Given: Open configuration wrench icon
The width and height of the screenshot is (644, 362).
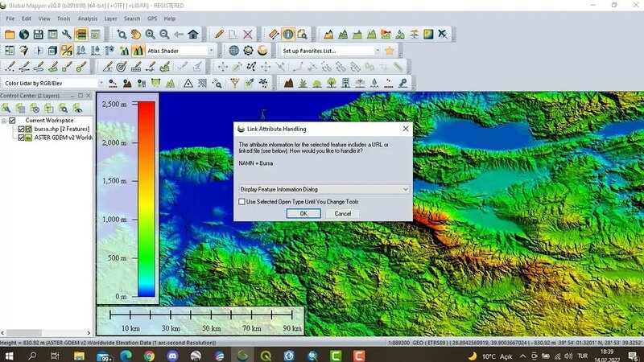Looking at the screenshot, I should click(x=67, y=35).
